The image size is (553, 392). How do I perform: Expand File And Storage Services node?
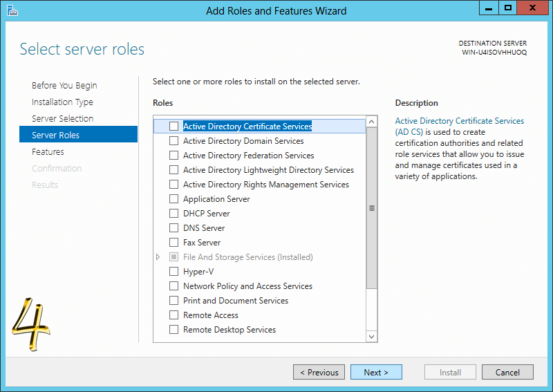(158, 257)
